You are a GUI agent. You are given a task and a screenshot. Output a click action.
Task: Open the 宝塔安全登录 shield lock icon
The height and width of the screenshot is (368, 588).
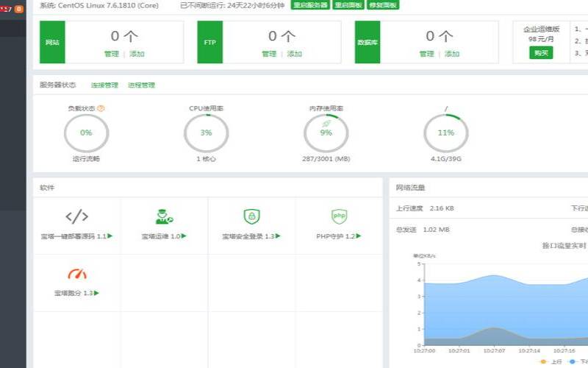(x=251, y=216)
